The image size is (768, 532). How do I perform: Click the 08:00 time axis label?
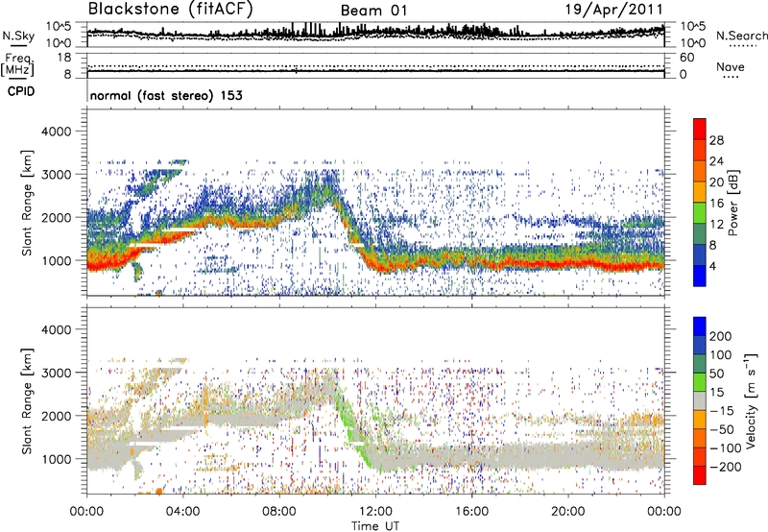pos(279,512)
